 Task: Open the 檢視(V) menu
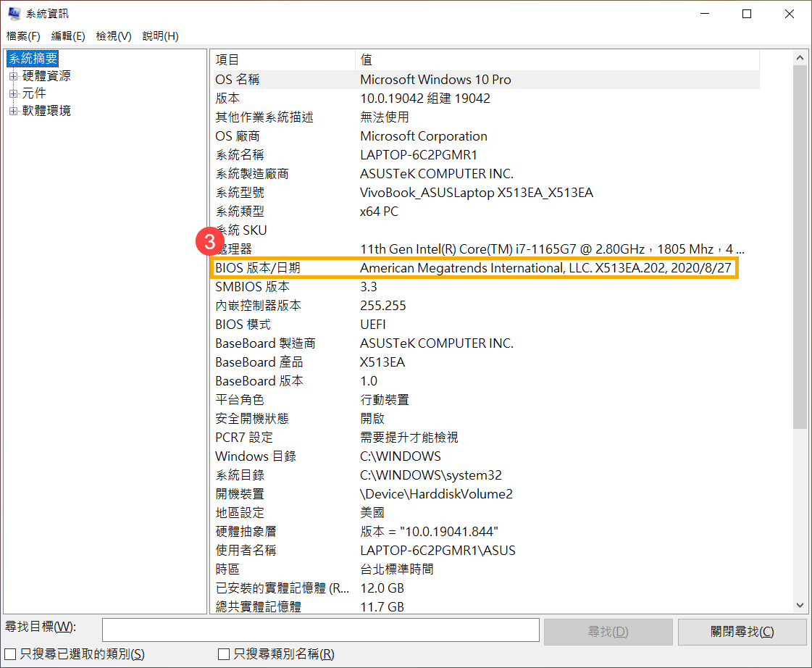click(114, 36)
